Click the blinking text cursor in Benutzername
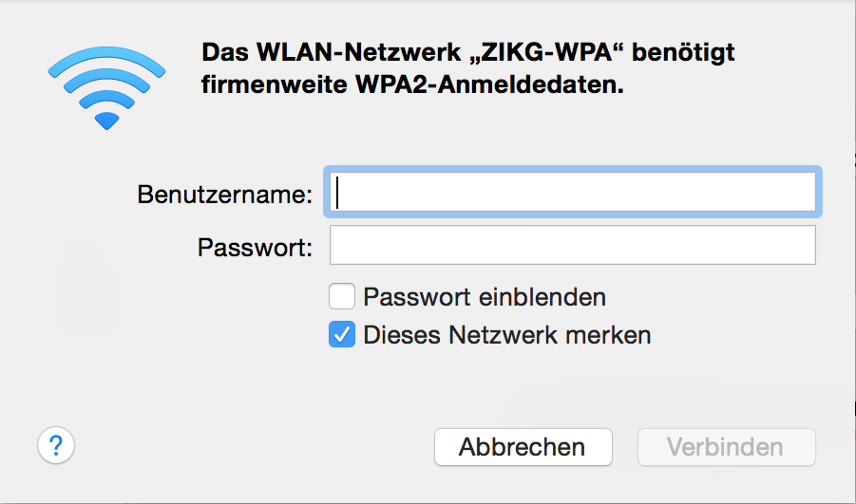This screenshot has height=504, width=856. pyautogui.click(x=339, y=193)
